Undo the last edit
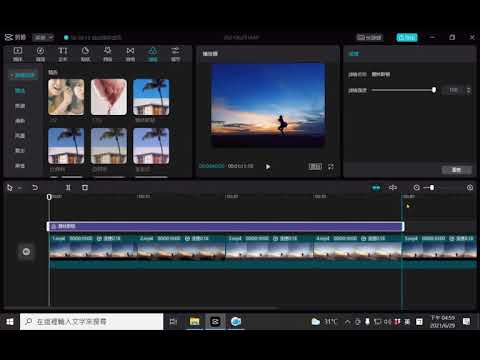Image resolution: width=480 pixels, height=360 pixels. (35, 188)
